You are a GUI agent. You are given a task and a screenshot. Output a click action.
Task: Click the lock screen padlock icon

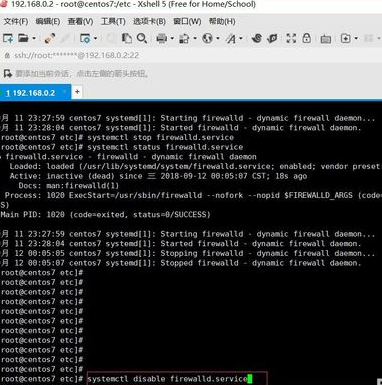click(x=307, y=38)
